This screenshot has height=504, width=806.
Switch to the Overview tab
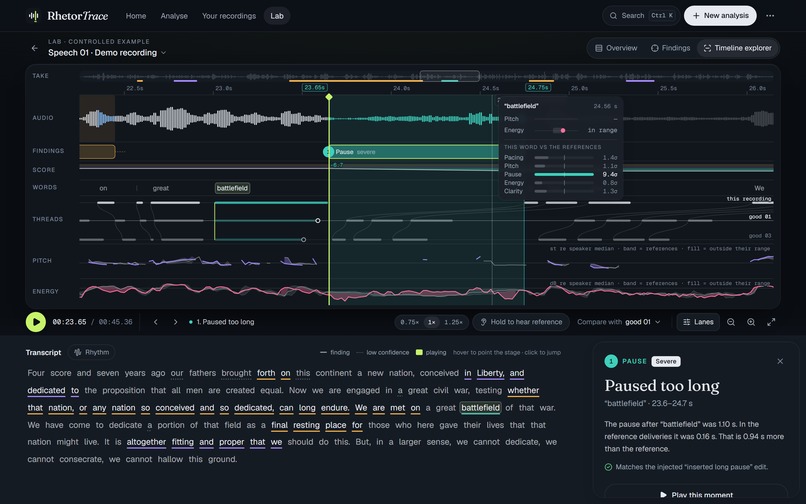click(x=616, y=48)
